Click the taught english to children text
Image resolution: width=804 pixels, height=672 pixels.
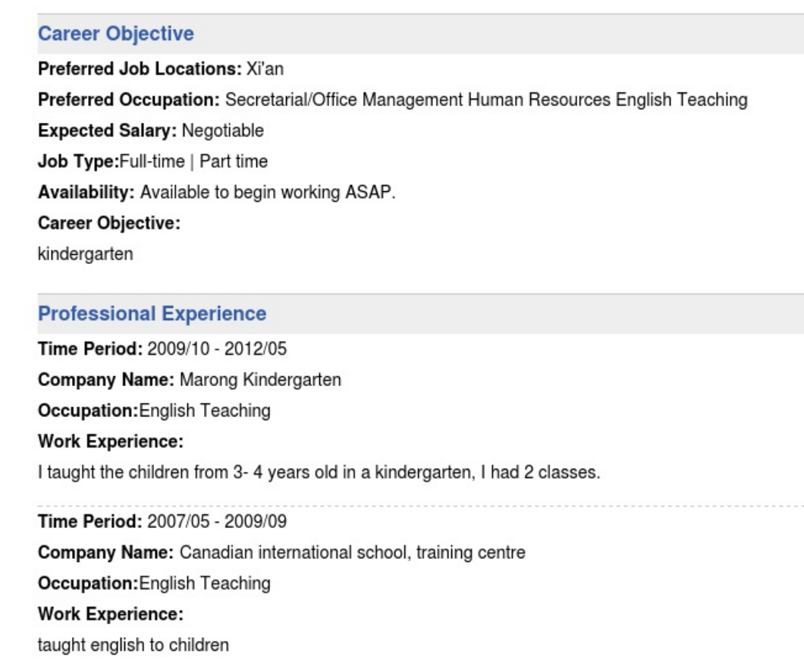coord(133,645)
